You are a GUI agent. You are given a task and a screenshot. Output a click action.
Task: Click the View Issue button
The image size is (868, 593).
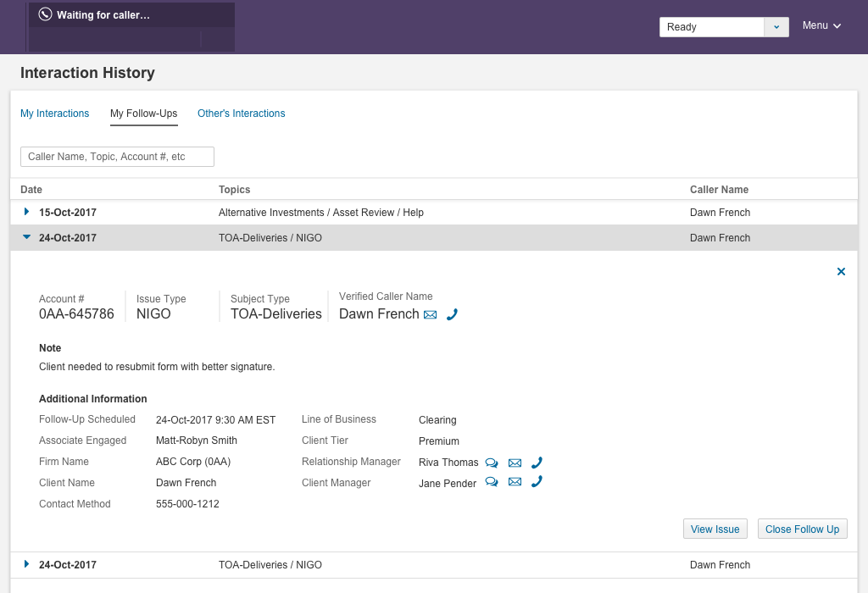tap(715, 529)
